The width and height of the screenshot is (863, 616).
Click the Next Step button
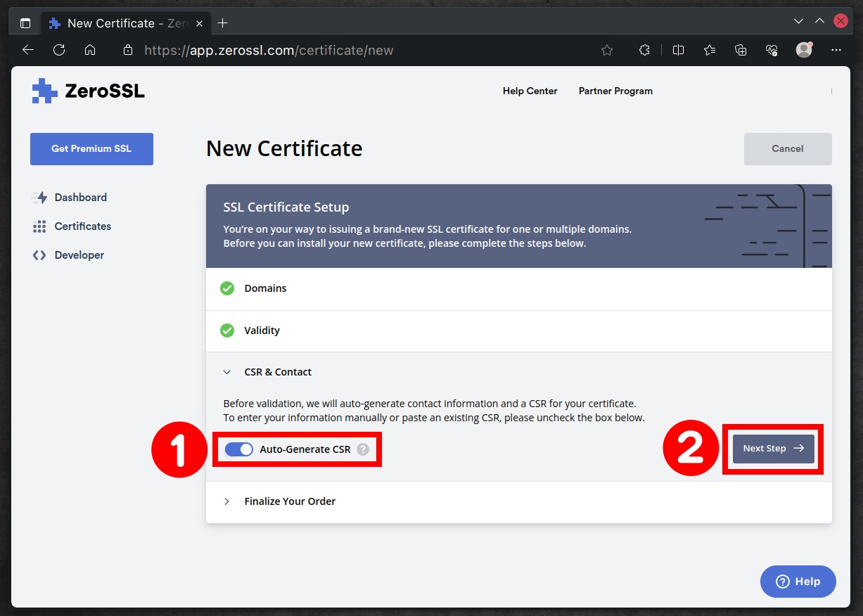coord(774,449)
